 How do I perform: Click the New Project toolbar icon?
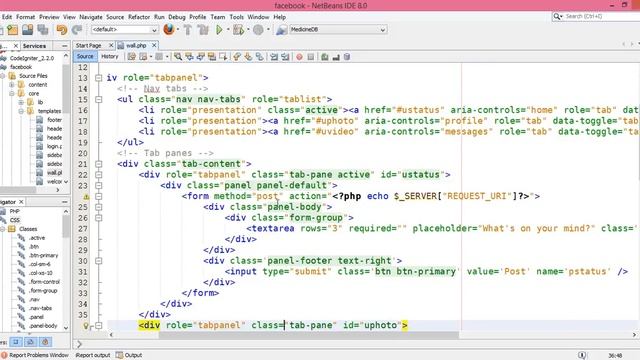point(13,30)
